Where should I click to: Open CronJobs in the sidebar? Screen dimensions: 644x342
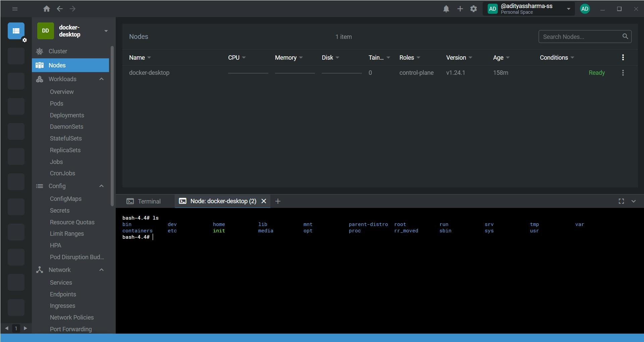[x=62, y=173]
